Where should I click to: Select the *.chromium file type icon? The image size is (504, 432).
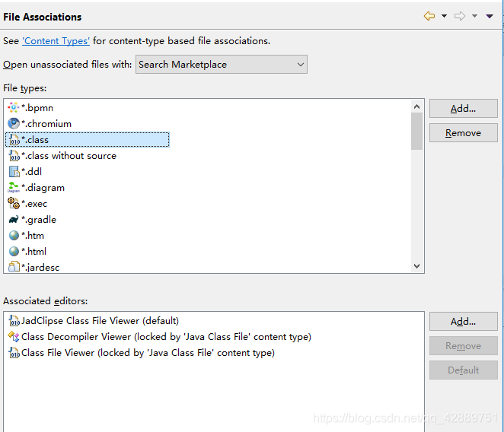point(14,124)
